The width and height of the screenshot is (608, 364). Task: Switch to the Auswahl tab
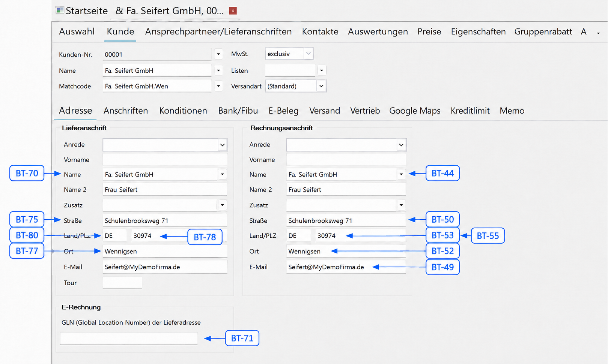pyautogui.click(x=77, y=31)
